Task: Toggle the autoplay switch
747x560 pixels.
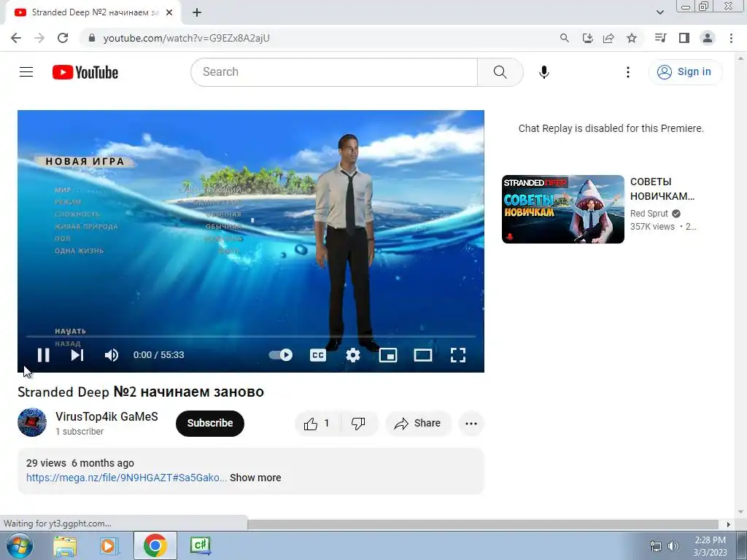Action: pyautogui.click(x=281, y=355)
